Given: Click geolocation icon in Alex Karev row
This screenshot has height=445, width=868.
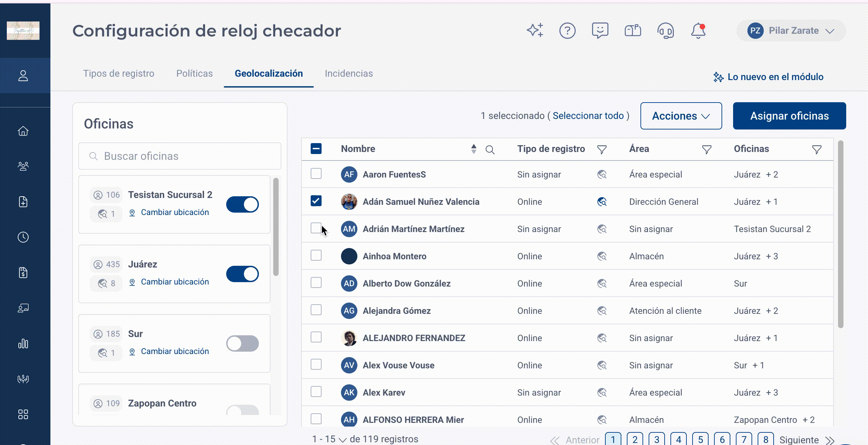Looking at the screenshot, I should coord(602,393).
